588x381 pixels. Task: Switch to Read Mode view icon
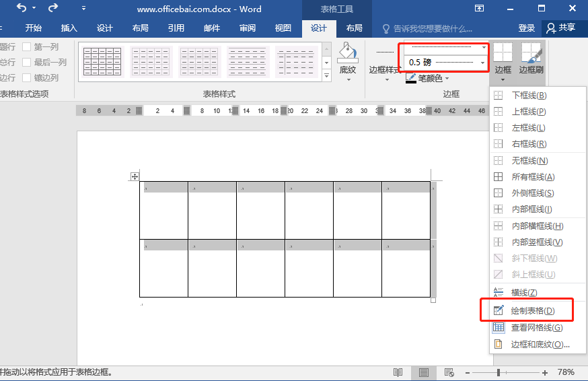pos(398,372)
